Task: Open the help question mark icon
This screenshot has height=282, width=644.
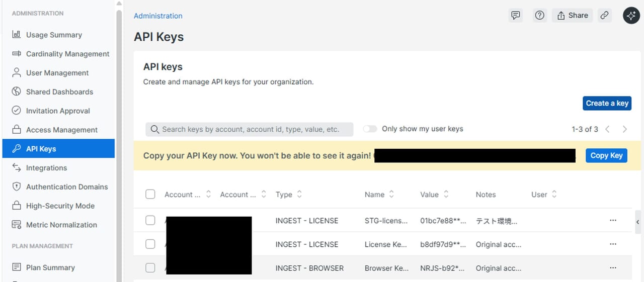Action: tap(540, 16)
